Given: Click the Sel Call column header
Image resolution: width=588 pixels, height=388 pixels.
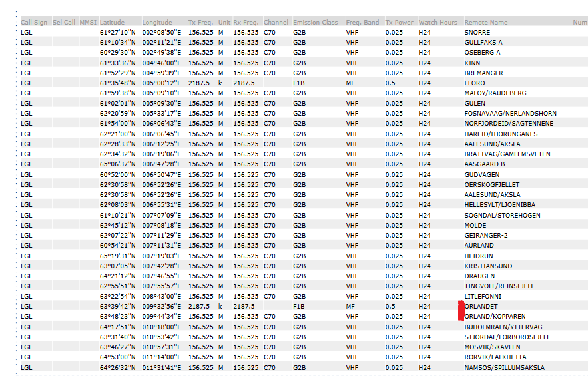Looking at the screenshot, I should click(64, 22).
